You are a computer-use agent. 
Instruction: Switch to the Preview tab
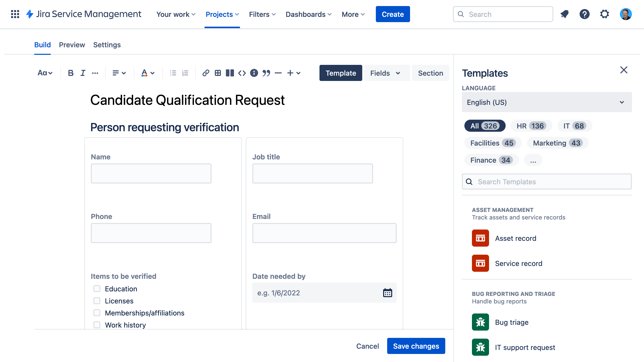pos(72,45)
